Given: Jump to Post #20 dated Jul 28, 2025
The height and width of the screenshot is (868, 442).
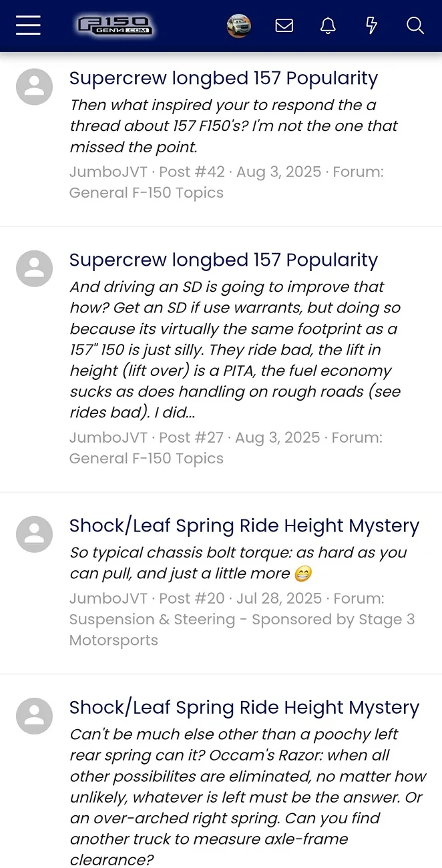Looking at the screenshot, I should click(191, 598).
